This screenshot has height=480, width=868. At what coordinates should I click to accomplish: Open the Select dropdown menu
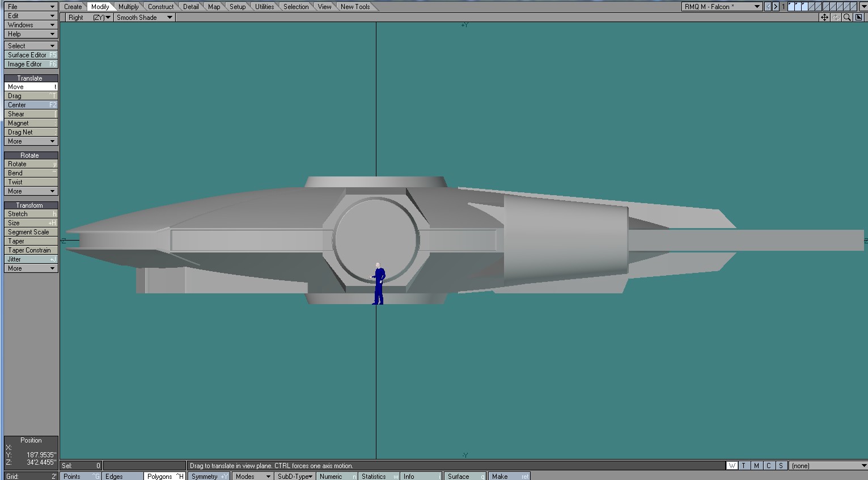coord(31,46)
